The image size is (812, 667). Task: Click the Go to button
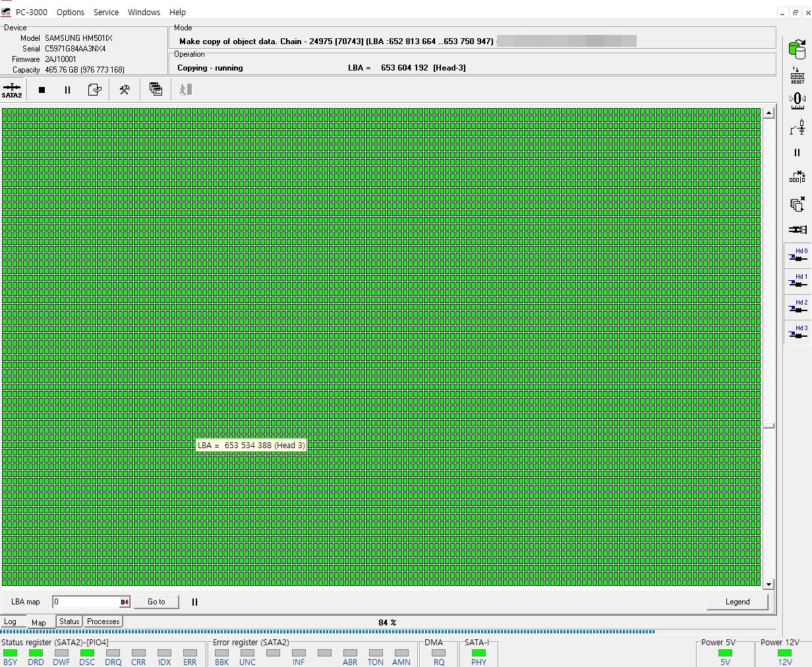tap(156, 602)
